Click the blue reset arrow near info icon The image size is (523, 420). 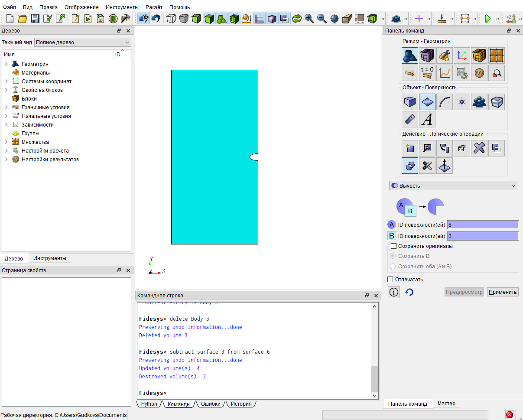coord(409,292)
